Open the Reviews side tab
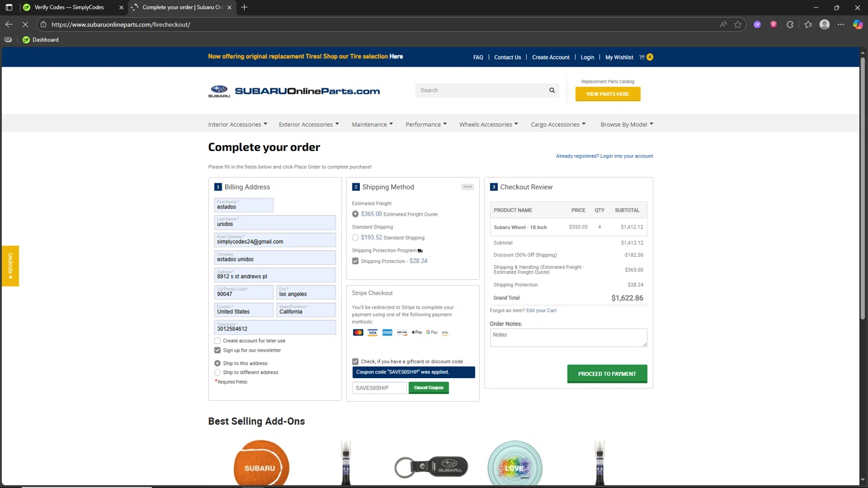 tap(10, 266)
